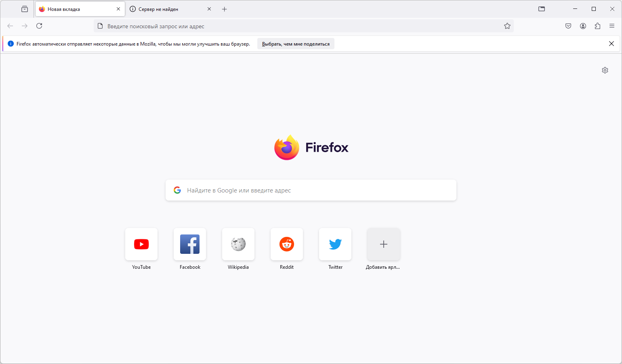622x364 pixels.
Task: Open the Facebook shortcut tile
Action: pos(190,244)
